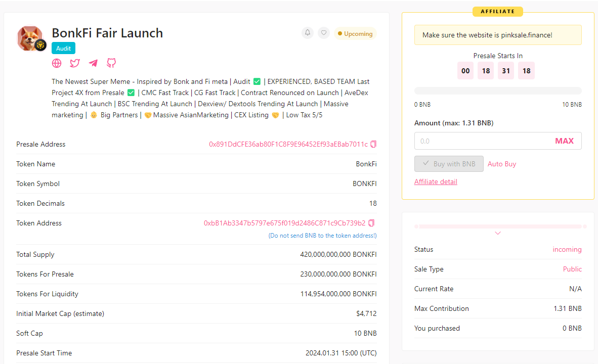Click Presale Start Time 2024.01.31 15:00 value
Image resolution: width=598 pixels, height=364 pixels.
pyautogui.click(x=341, y=353)
